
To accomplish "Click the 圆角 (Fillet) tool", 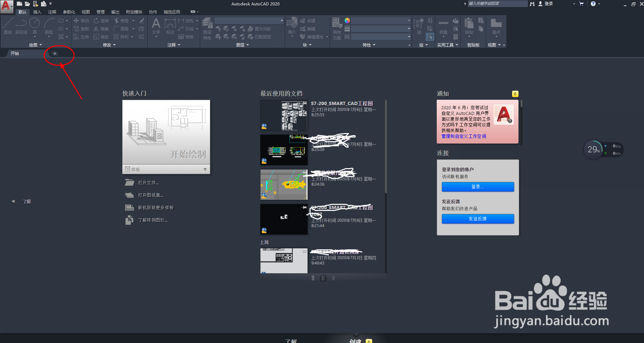I will point(121,29).
